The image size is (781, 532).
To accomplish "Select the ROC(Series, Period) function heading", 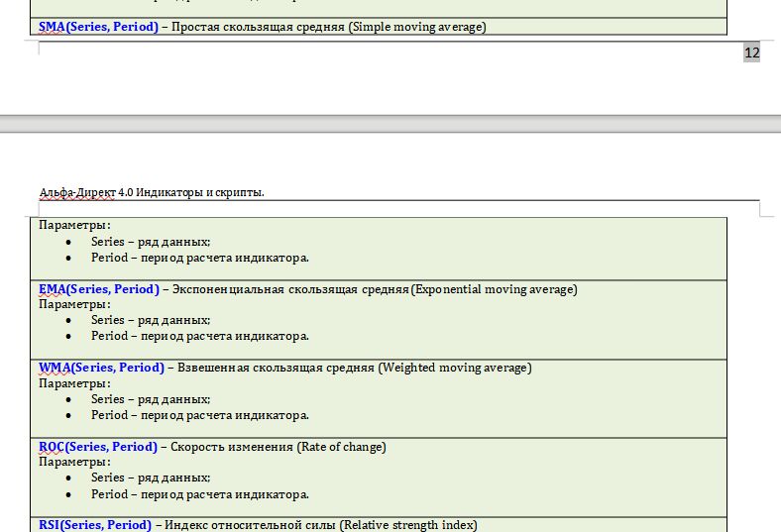I will click(x=97, y=447).
